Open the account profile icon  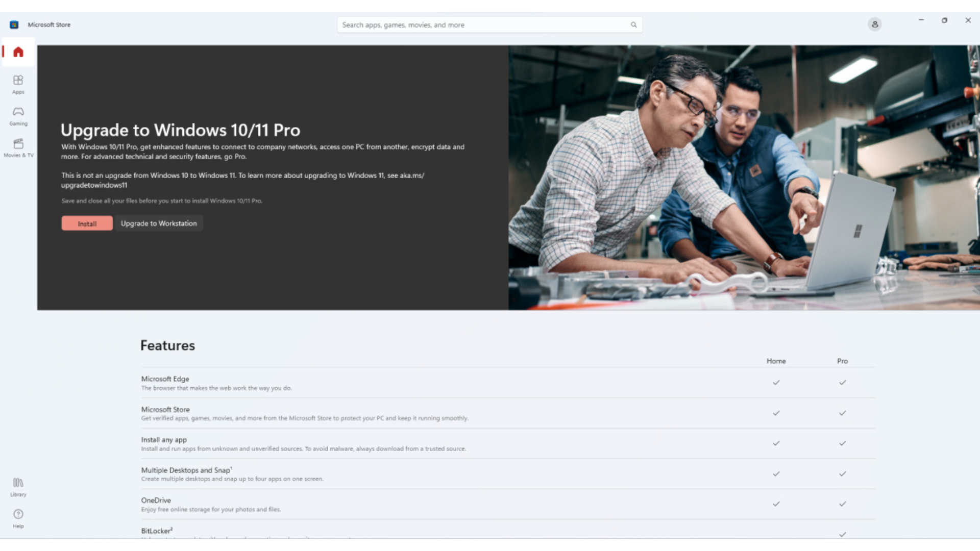coord(874,24)
